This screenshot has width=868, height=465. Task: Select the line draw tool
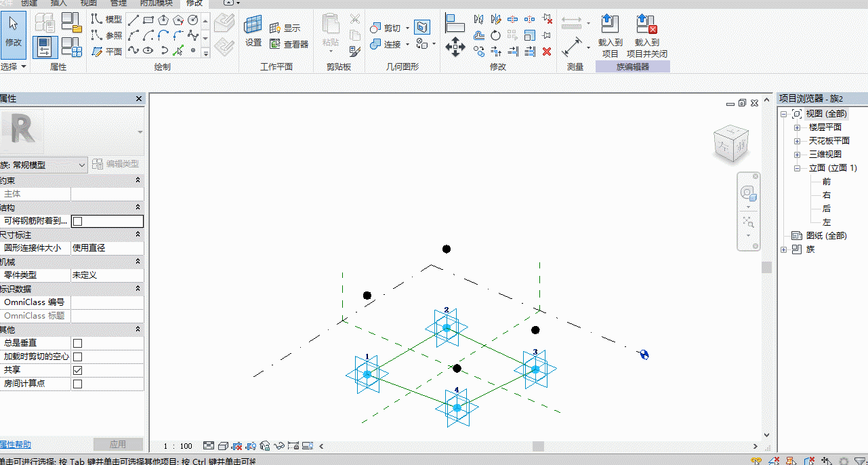point(133,20)
